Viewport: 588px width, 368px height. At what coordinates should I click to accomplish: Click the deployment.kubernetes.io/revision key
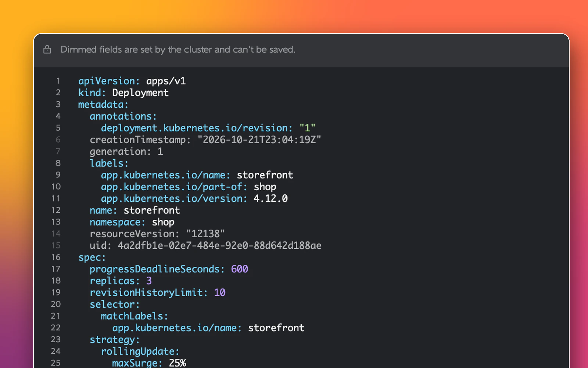[x=197, y=128]
